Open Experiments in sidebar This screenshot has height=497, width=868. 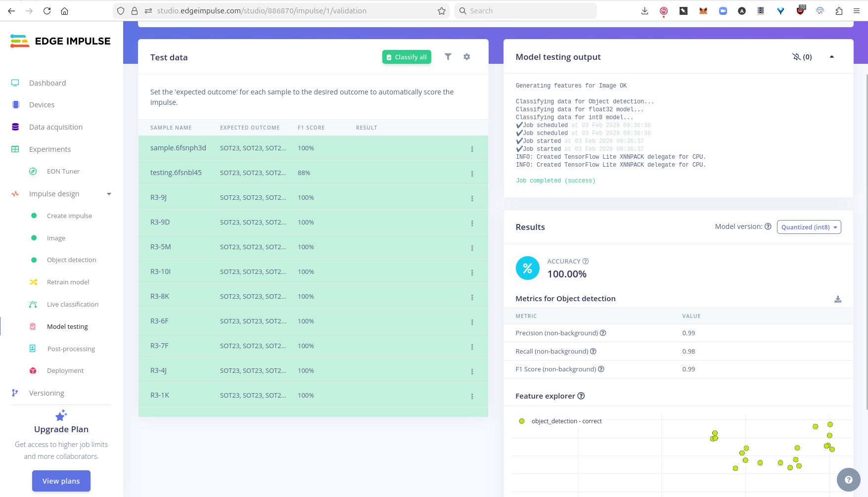pos(50,149)
